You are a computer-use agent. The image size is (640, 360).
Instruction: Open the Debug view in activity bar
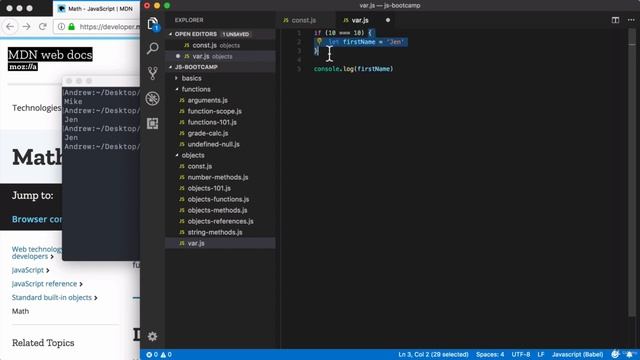(153, 98)
